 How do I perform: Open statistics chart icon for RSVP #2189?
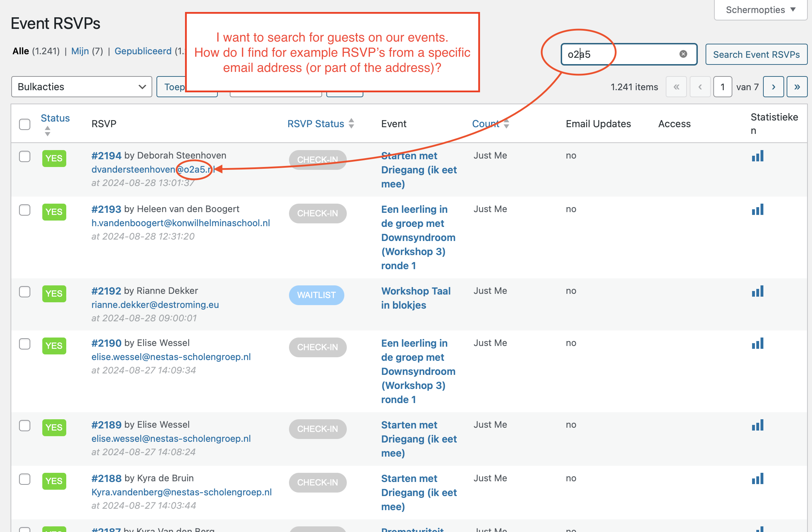(x=757, y=425)
